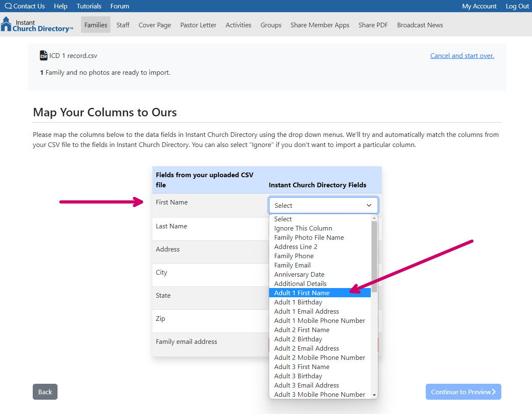Select Adult 1 Email Address option
Screen dimensions: 532x414
[320, 311]
